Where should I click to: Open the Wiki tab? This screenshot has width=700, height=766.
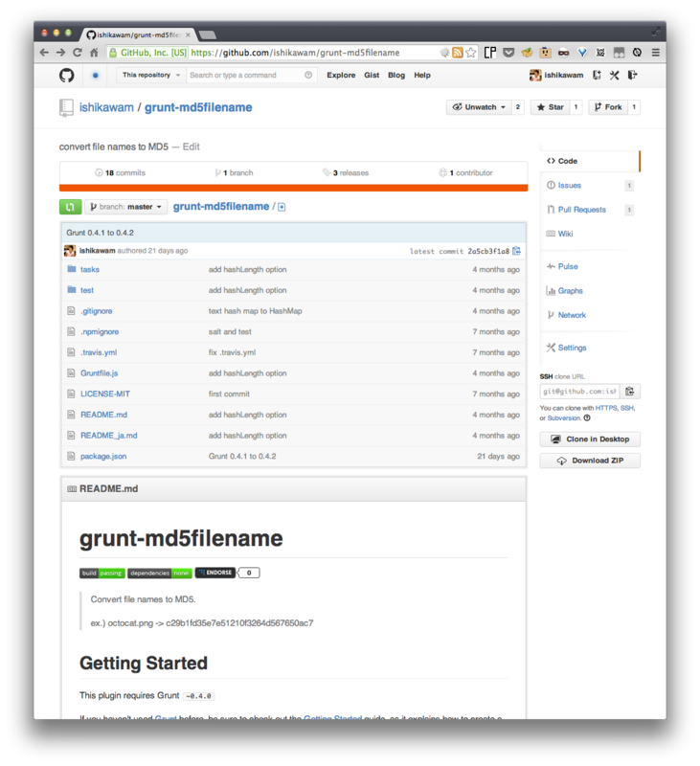[565, 234]
